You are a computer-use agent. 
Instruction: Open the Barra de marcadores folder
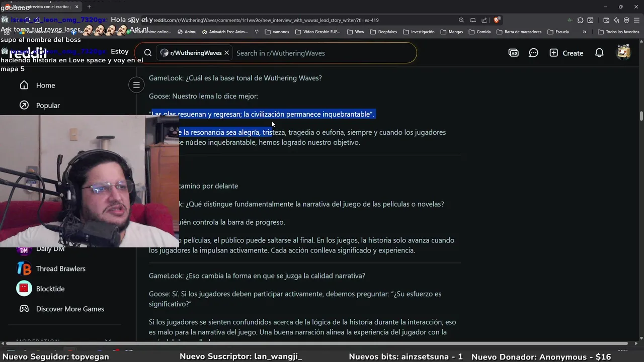tap(519, 32)
